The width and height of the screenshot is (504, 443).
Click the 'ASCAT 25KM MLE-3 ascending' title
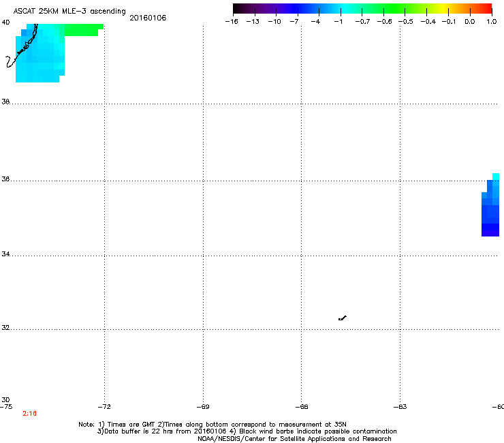[x=69, y=12]
